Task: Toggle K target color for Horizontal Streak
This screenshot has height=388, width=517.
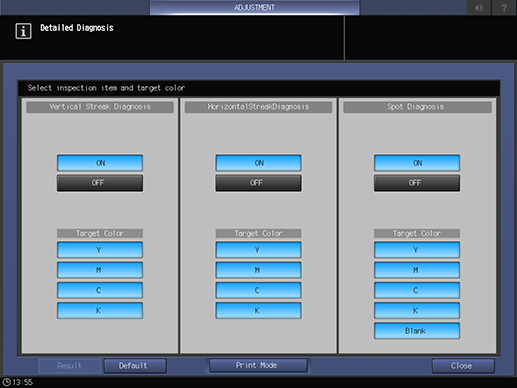Action: [x=258, y=311]
